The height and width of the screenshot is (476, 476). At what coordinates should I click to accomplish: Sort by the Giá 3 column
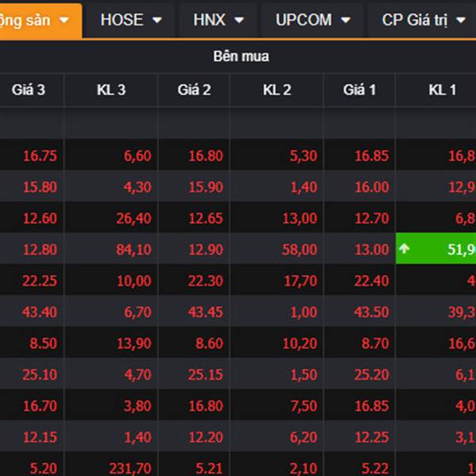[x=29, y=90]
